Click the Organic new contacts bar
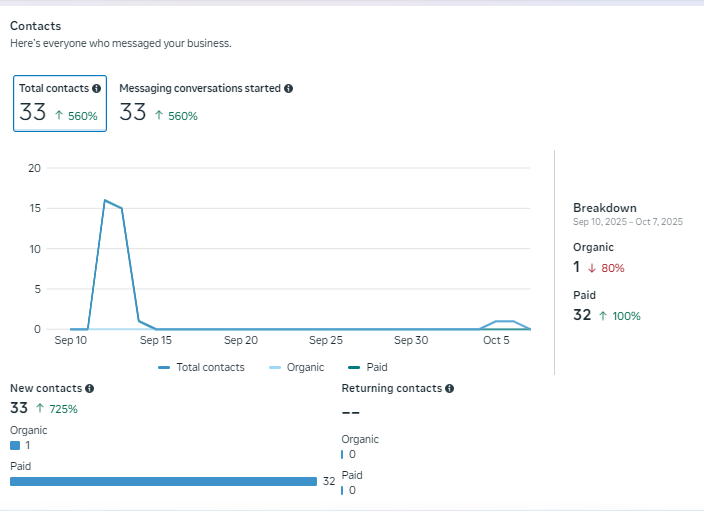Screen dimensions: 704x511 tap(15, 445)
